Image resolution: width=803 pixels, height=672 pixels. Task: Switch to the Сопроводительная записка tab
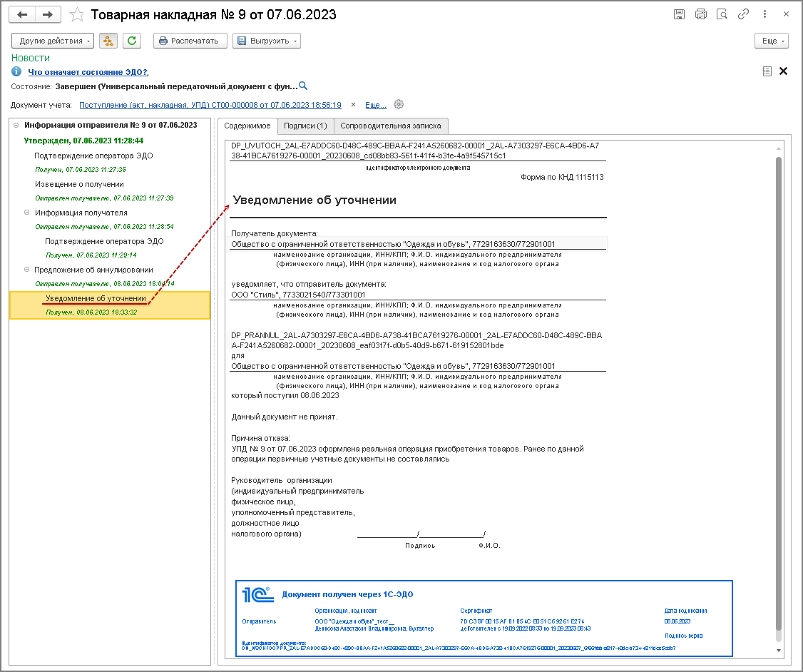pos(391,126)
